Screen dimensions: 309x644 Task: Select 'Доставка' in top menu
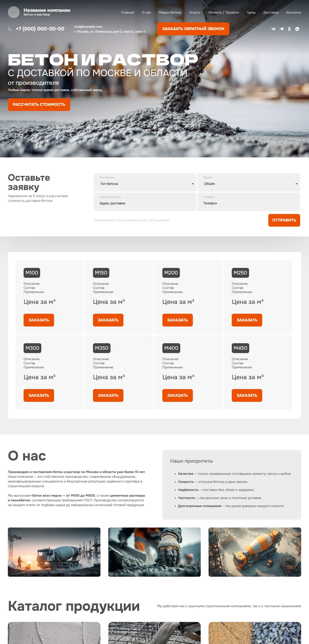pyautogui.click(x=270, y=13)
